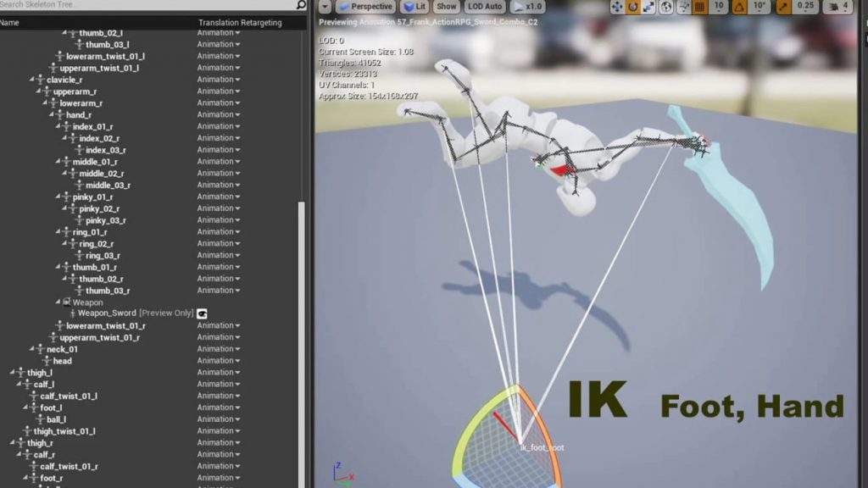
Task: Collapse the hand_r bone
Action: coord(52,114)
